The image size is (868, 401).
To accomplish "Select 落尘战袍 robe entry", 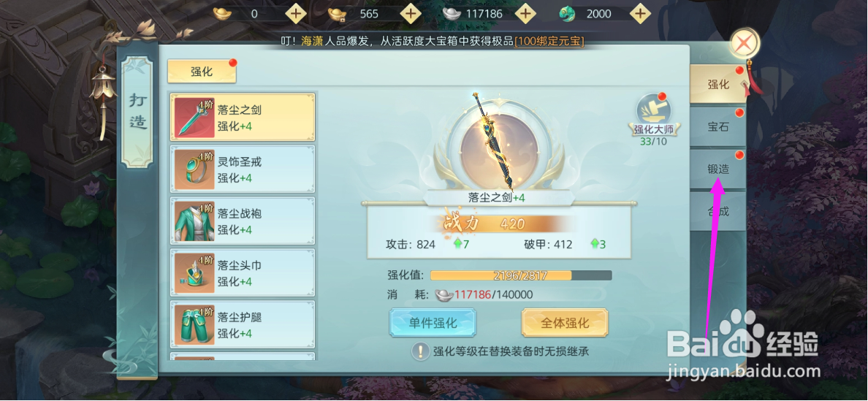I will pos(243,221).
